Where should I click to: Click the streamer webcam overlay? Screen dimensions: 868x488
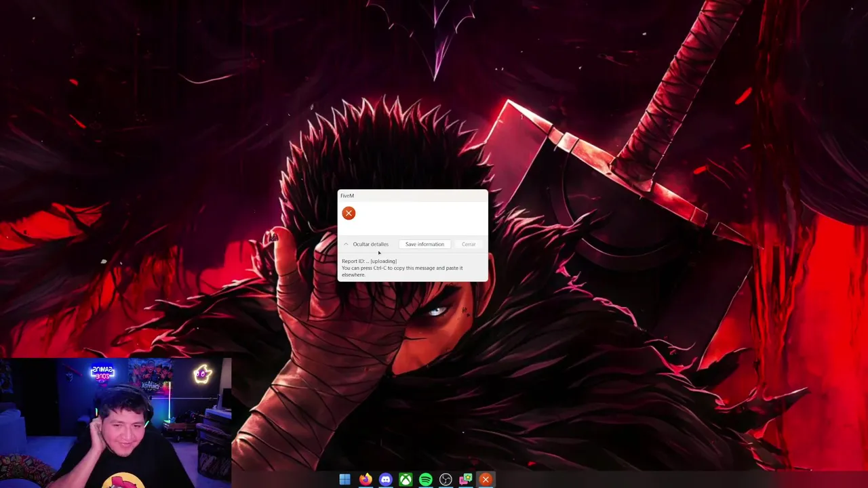[115, 423]
